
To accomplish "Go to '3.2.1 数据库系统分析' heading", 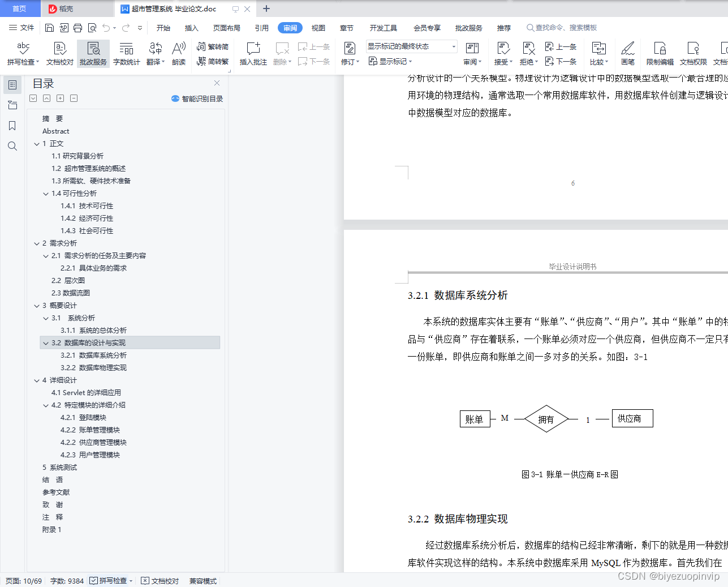I will 93,355.
